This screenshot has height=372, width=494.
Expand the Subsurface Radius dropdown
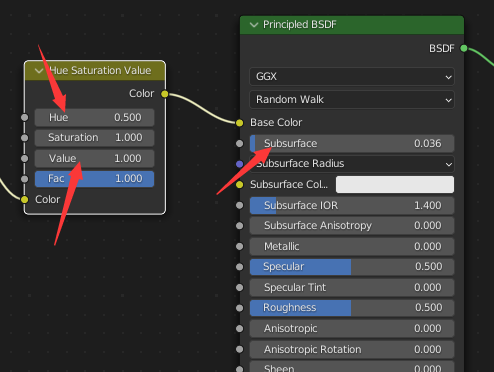point(352,164)
